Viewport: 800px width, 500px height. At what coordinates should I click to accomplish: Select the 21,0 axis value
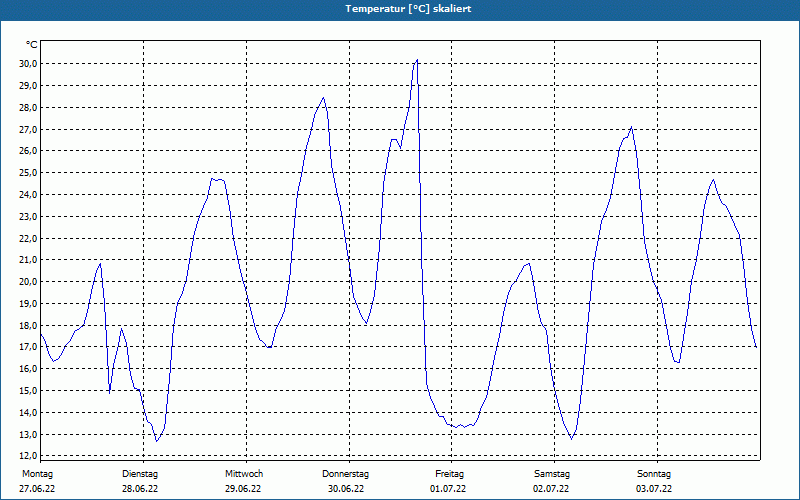[27, 260]
